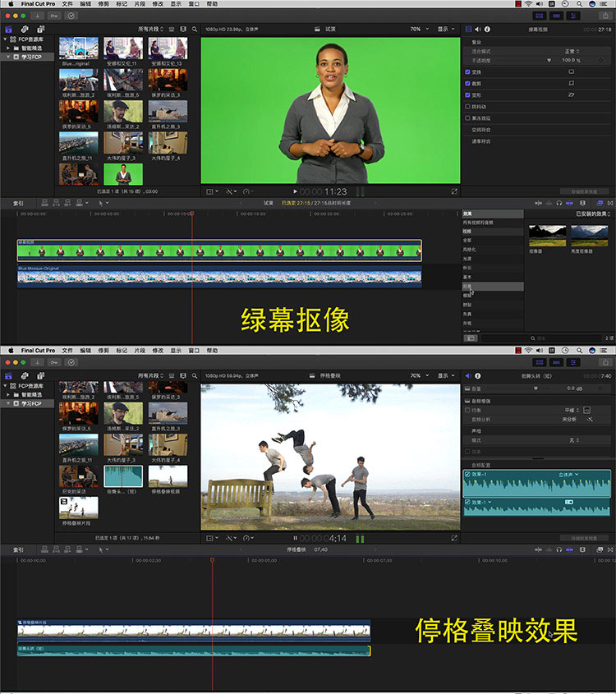Click the 索引 button in upper window
616x694 pixels.
coord(18,203)
